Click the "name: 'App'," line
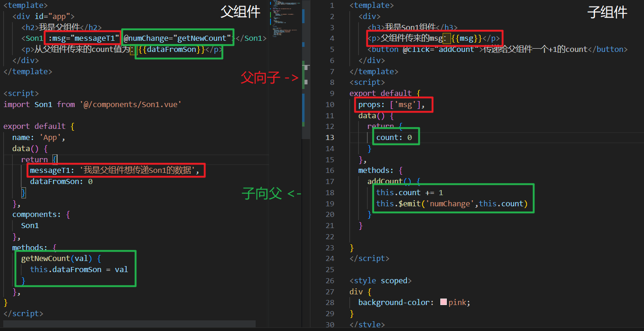The height and width of the screenshot is (331, 644). (39, 137)
